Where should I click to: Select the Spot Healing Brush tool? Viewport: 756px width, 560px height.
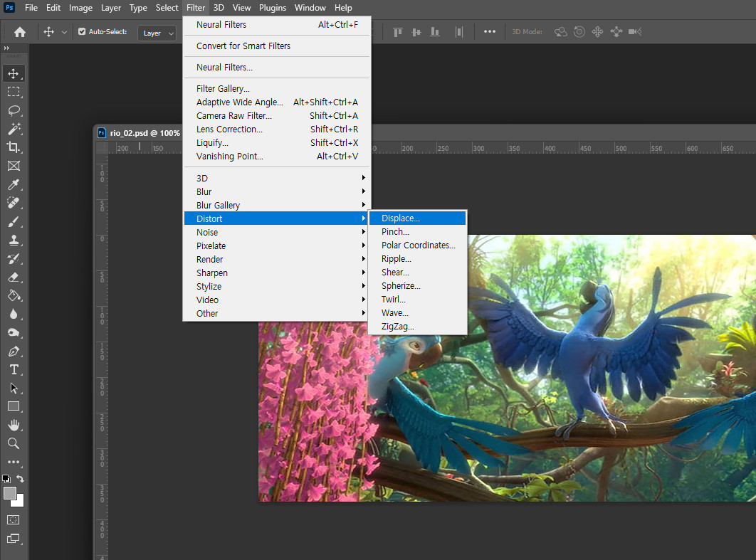(x=14, y=203)
